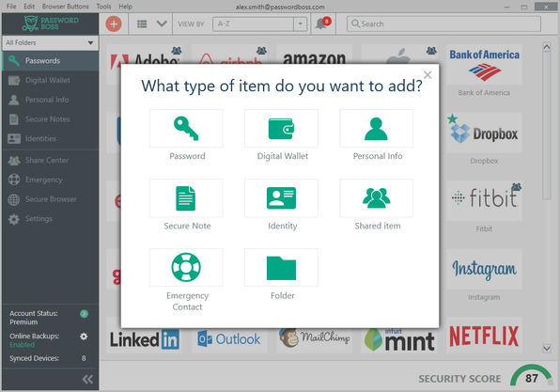Expand the list view chevron arrow
This screenshot has height=392, width=560.
(x=162, y=24)
